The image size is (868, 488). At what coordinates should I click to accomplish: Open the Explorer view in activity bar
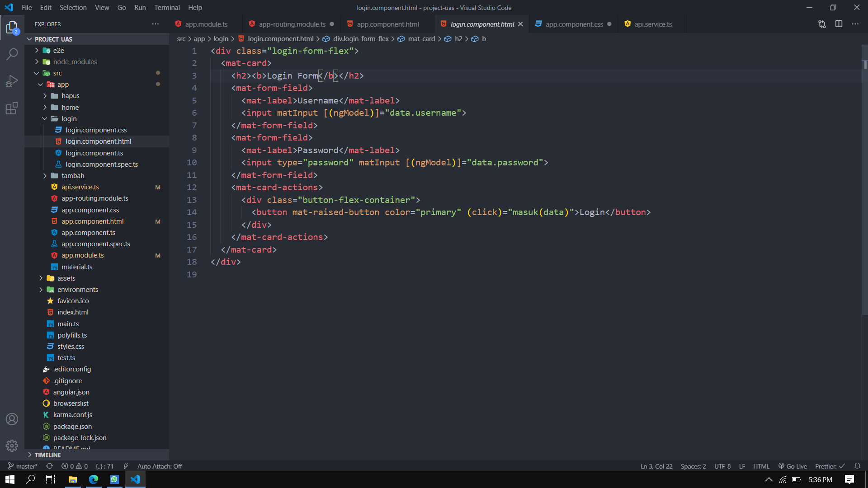[x=12, y=28]
